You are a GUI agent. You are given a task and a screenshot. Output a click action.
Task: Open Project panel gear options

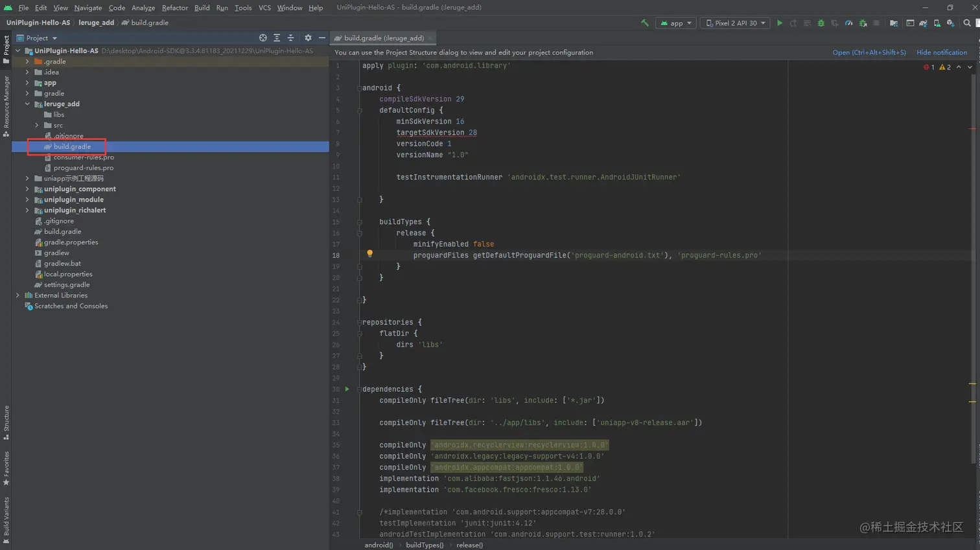tap(308, 38)
